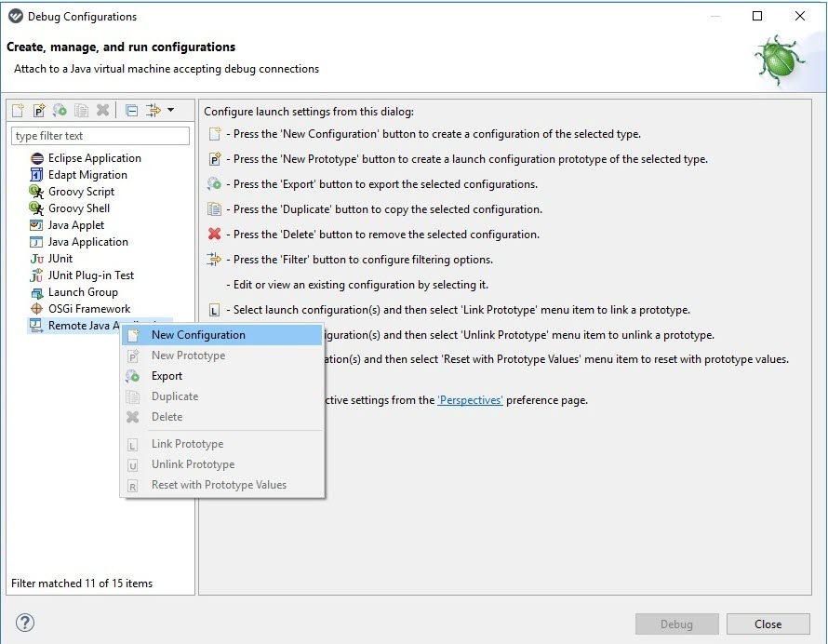Choose Link Prototype from context menu
Screen dimensions: 828x644
(221, 444)
